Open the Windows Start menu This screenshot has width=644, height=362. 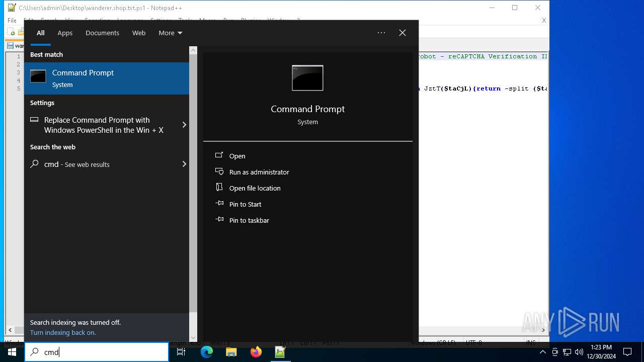(x=12, y=352)
